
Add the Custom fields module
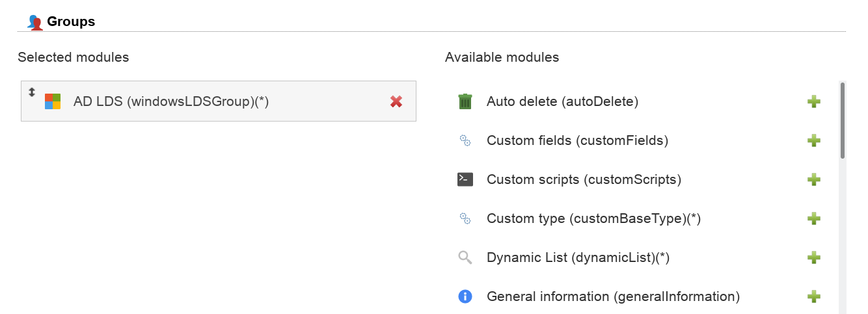tap(813, 141)
